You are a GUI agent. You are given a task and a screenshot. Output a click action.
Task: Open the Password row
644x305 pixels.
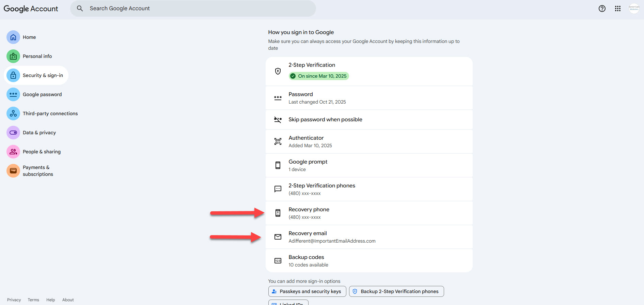tap(369, 98)
